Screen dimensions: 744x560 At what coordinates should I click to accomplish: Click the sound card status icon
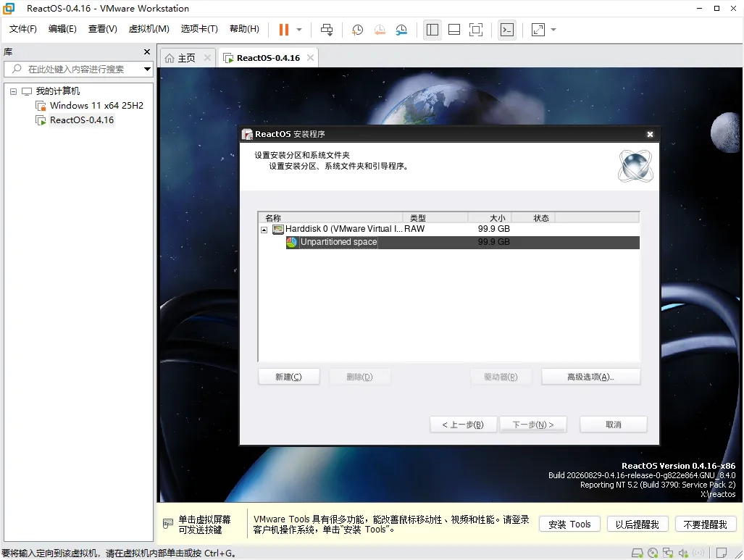coord(683,553)
